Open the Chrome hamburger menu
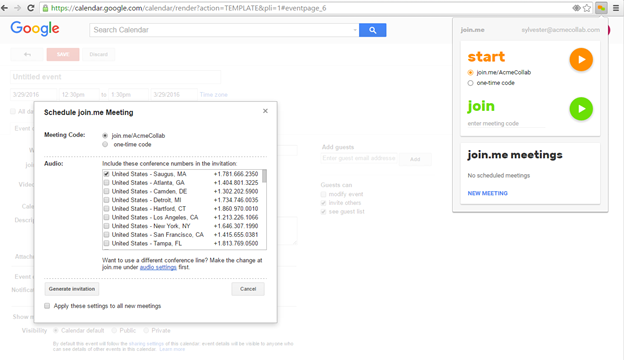This screenshot has width=624, height=360. 616,8
